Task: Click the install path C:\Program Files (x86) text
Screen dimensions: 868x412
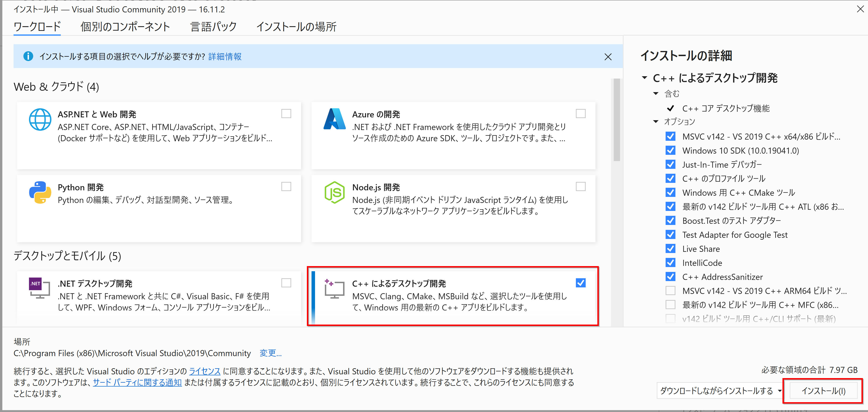Action: tap(132, 353)
